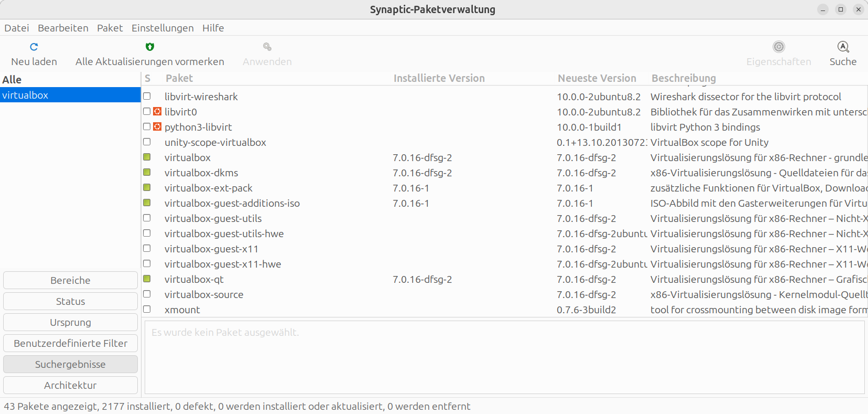
Task: Click description 'VirtualBox scope for Unity'
Action: tap(709, 142)
